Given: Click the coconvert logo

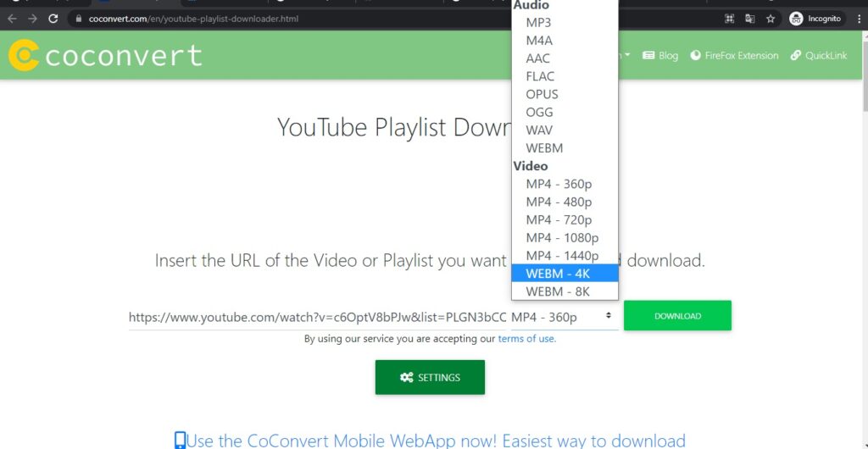Looking at the screenshot, I should pyautogui.click(x=105, y=55).
